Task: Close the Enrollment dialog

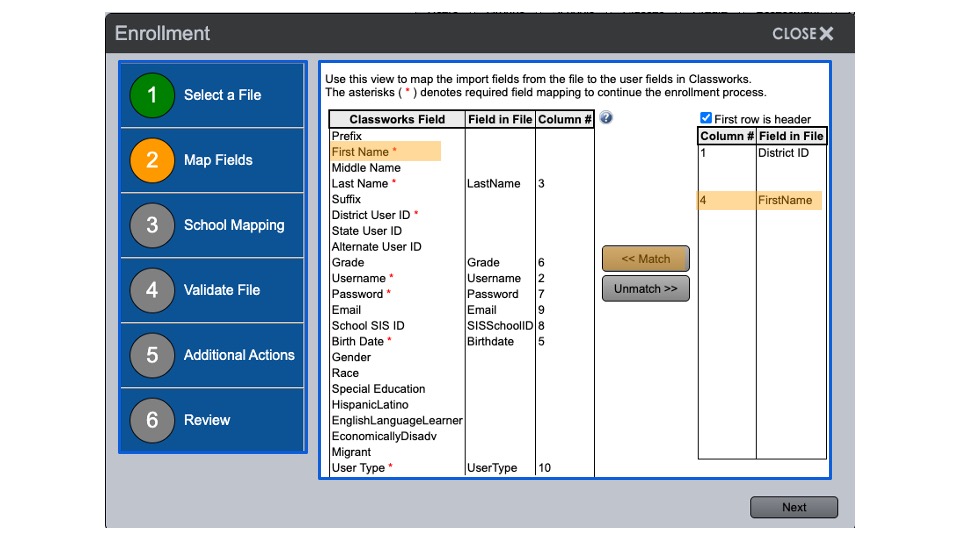Action: (803, 34)
